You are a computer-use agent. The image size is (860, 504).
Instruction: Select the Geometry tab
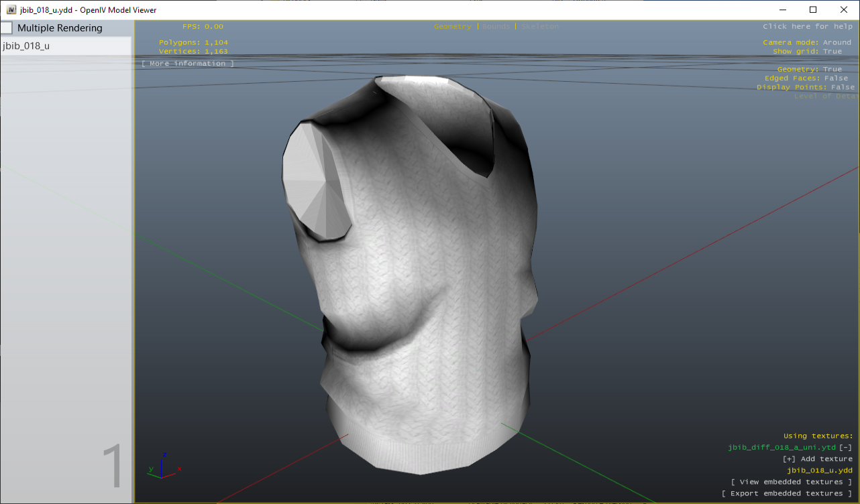click(x=453, y=26)
